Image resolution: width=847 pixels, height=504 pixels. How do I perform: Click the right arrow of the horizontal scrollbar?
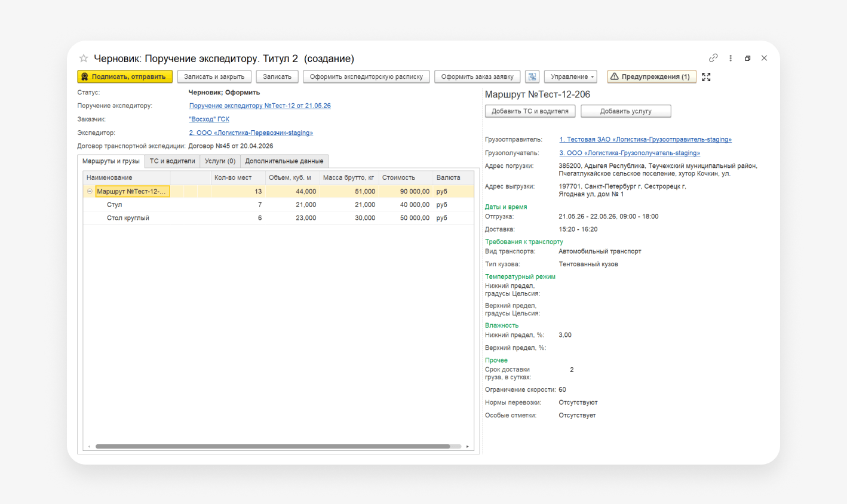click(467, 447)
